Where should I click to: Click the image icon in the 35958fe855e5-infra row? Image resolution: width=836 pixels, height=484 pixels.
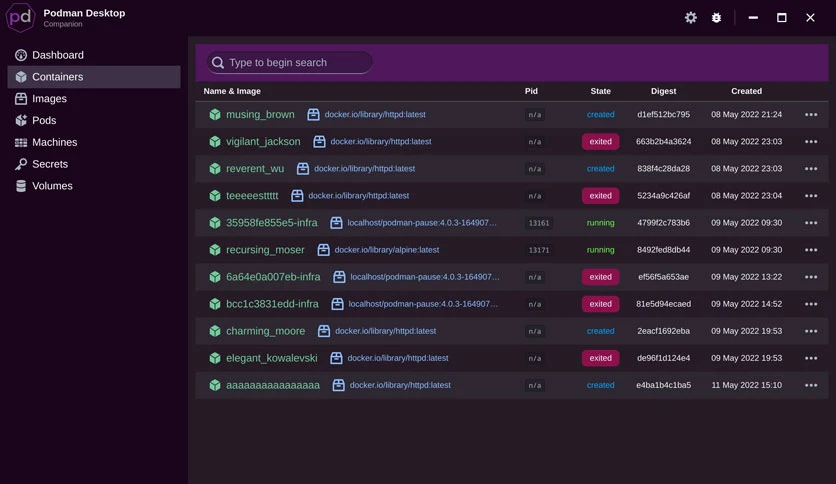tap(336, 222)
